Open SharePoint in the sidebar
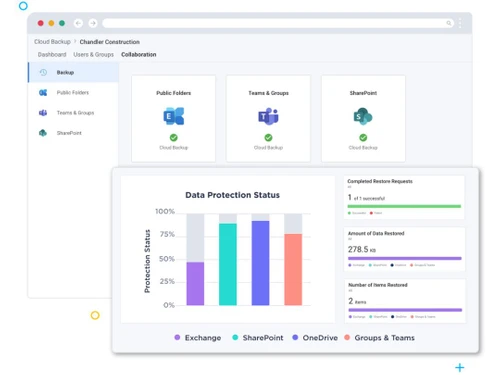 [73, 133]
